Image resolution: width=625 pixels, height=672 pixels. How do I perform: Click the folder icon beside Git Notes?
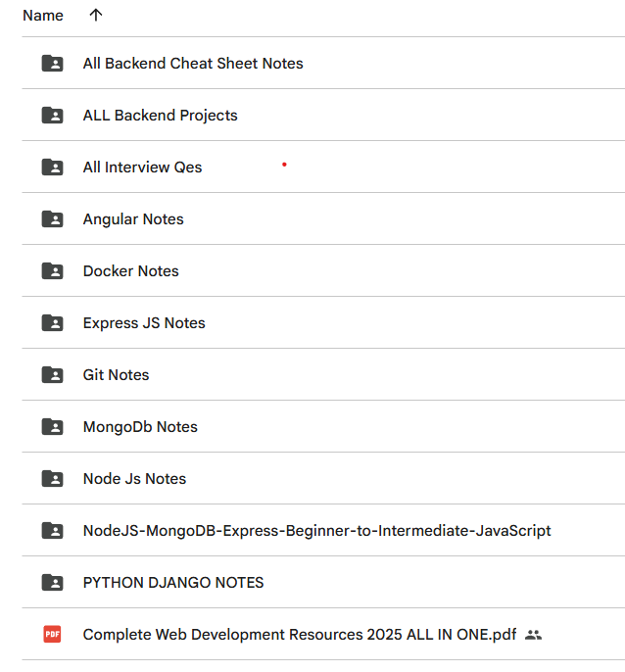point(52,374)
